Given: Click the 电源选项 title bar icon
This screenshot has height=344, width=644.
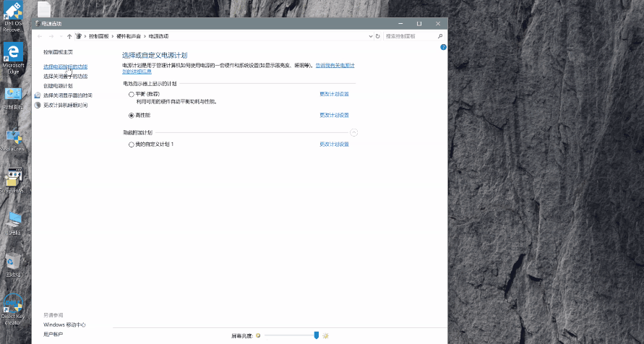Looking at the screenshot, I should pos(38,24).
